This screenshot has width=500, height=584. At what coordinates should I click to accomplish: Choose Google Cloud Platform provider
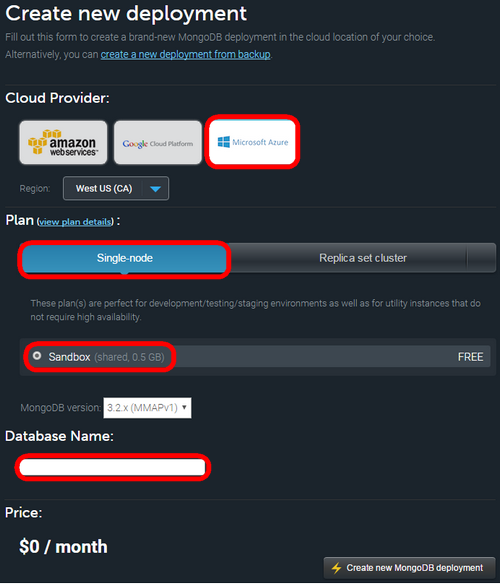click(x=158, y=142)
